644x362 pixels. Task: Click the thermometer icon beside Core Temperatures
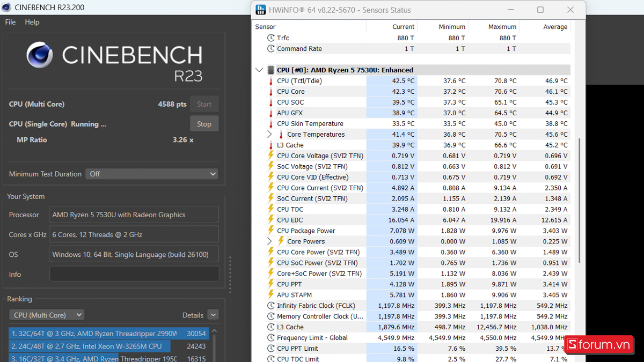281,135
